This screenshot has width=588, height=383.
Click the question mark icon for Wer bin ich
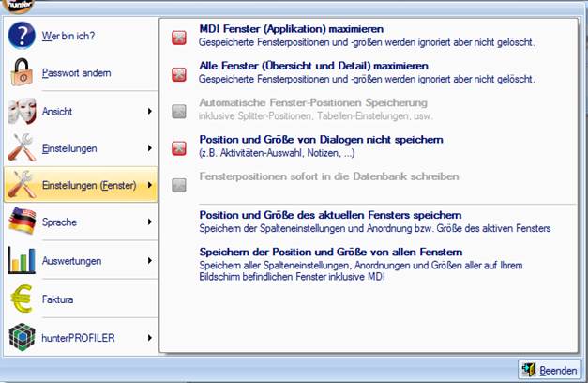tap(21, 36)
